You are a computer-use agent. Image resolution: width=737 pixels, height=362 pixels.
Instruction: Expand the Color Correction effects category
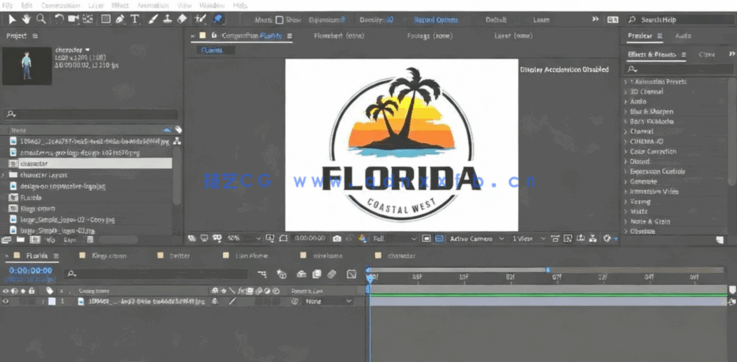pyautogui.click(x=626, y=151)
